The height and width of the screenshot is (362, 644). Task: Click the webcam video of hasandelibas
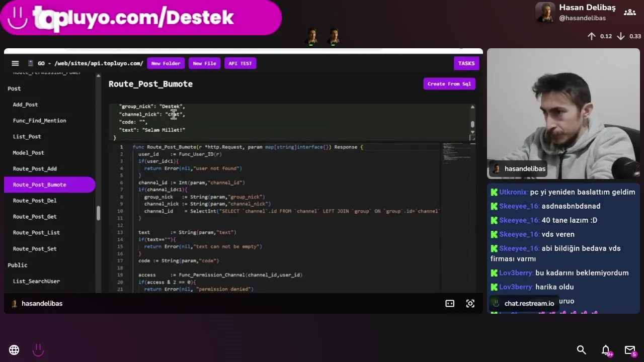pos(563,114)
